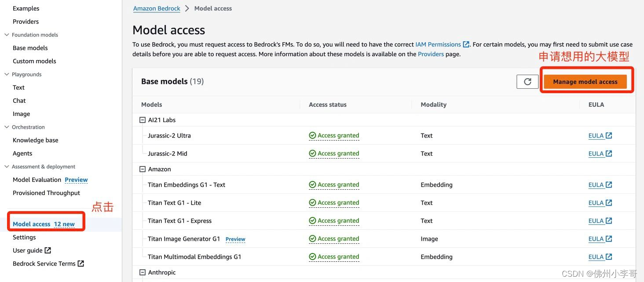This screenshot has height=282, width=644.
Task: Open User guide link in sidebar
Action: 28,250
